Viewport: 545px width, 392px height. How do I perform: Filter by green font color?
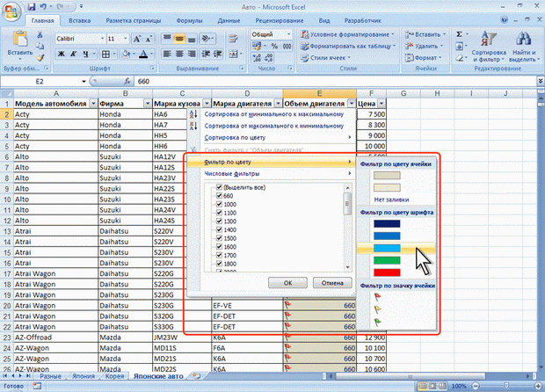(x=387, y=260)
